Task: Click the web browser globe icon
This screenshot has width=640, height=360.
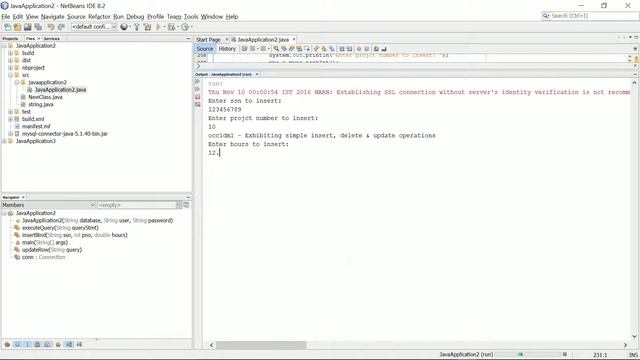Action: [x=124, y=27]
